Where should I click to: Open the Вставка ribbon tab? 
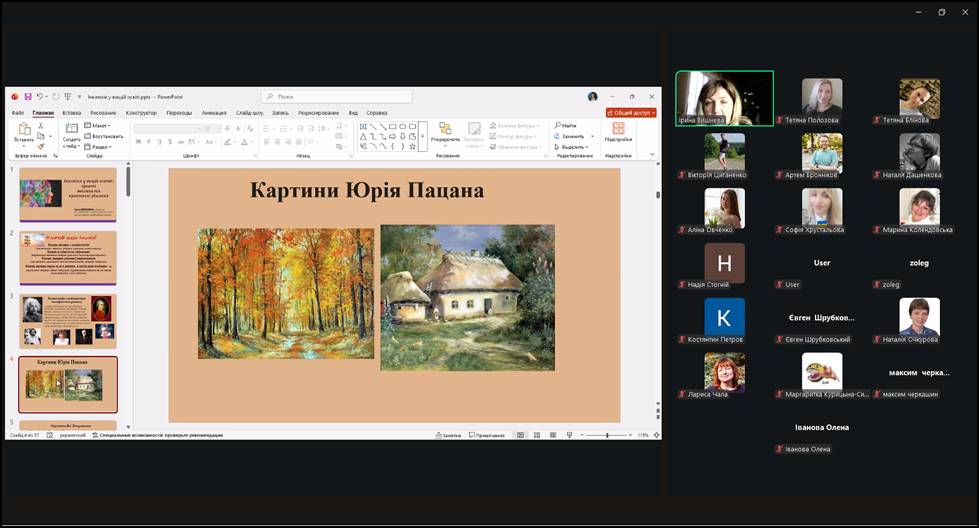point(71,113)
